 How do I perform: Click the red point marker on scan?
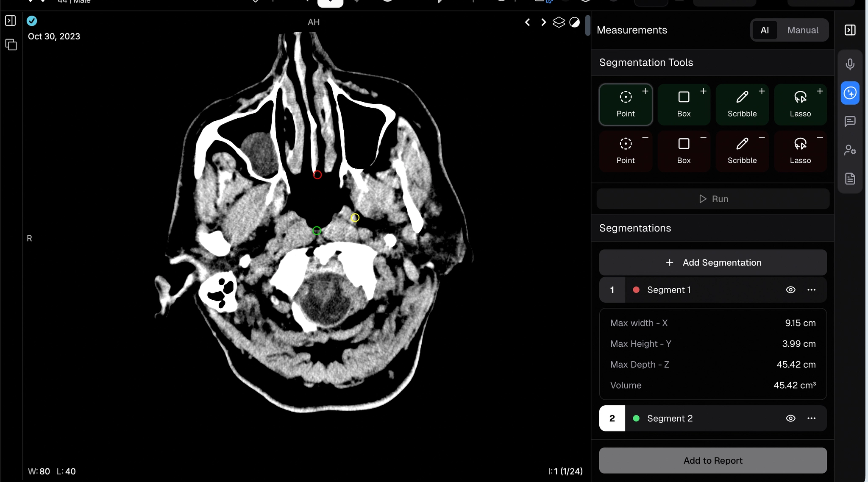pyautogui.click(x=317, y=175)
